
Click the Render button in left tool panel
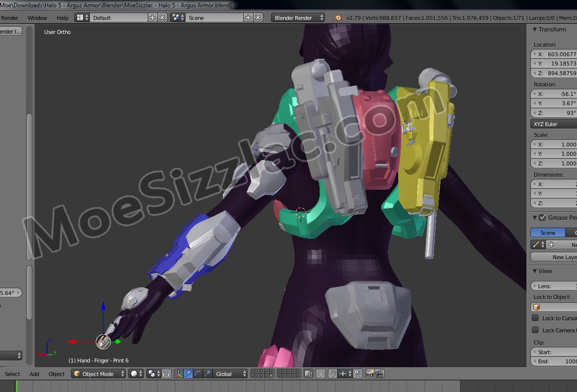point(11,31)
